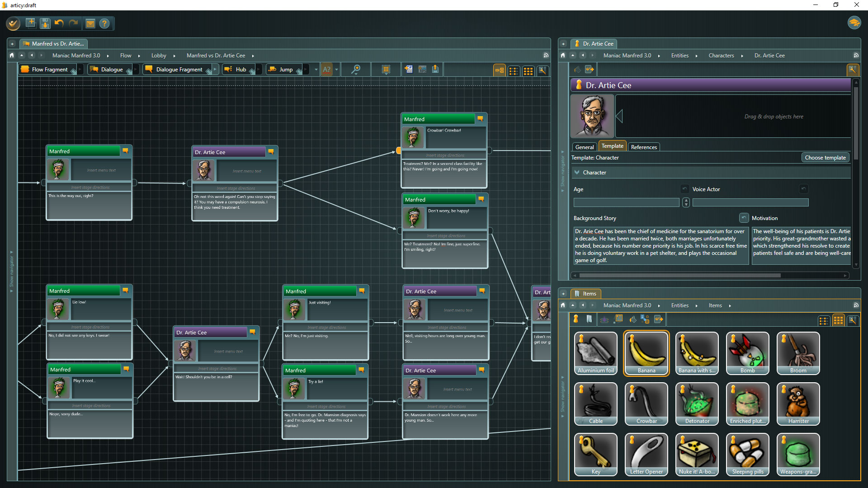The height and width of the screenshot is (488, 868).
Task: Click the redo arrow icon
Action: (74, 23)
